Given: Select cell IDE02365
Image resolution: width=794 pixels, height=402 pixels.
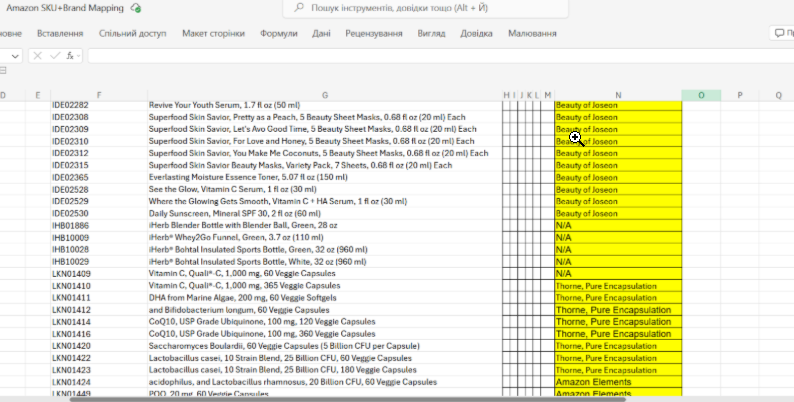Looking at the screenshot, I should [x=99, y=177].
